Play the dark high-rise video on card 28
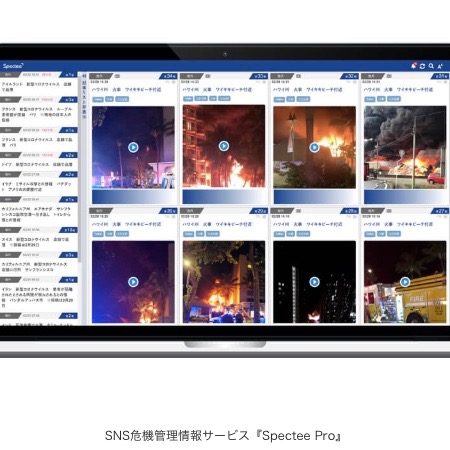 [x=314, y=282]
